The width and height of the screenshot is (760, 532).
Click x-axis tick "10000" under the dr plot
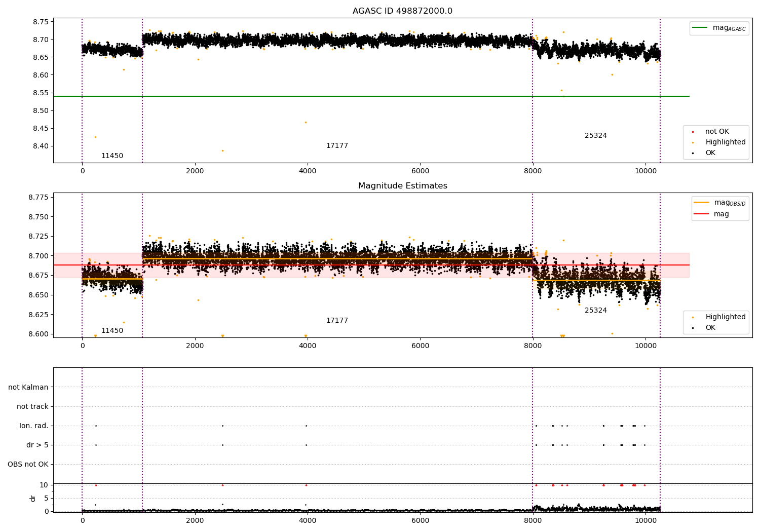[x=645, y=520]
